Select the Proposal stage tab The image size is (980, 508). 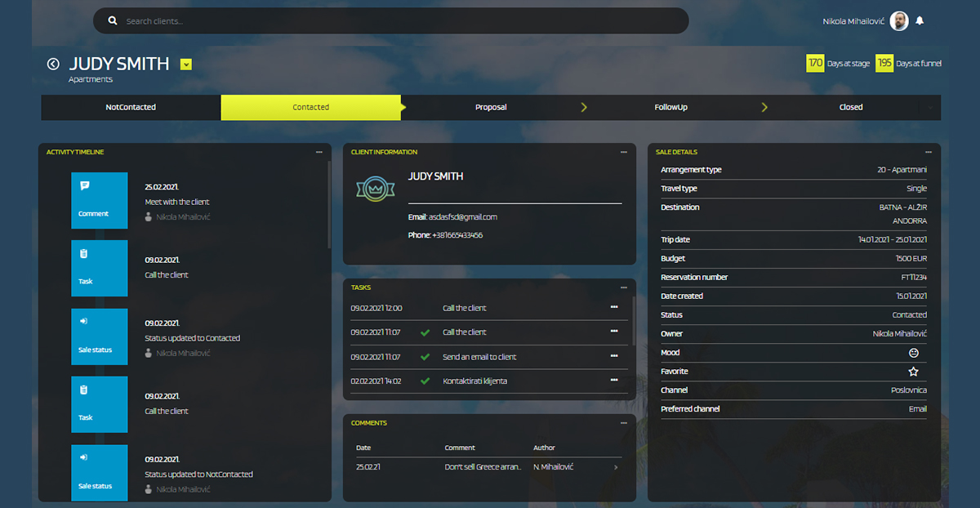491,107
